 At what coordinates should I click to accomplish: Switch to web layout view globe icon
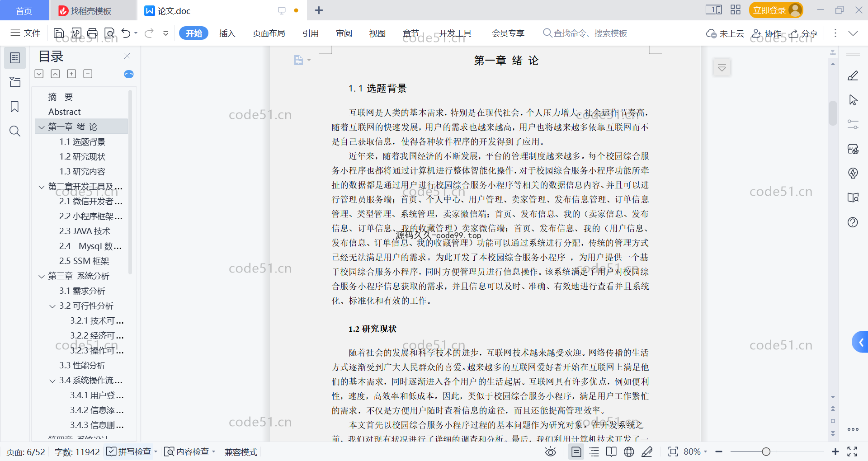click(x=629, y=452)
